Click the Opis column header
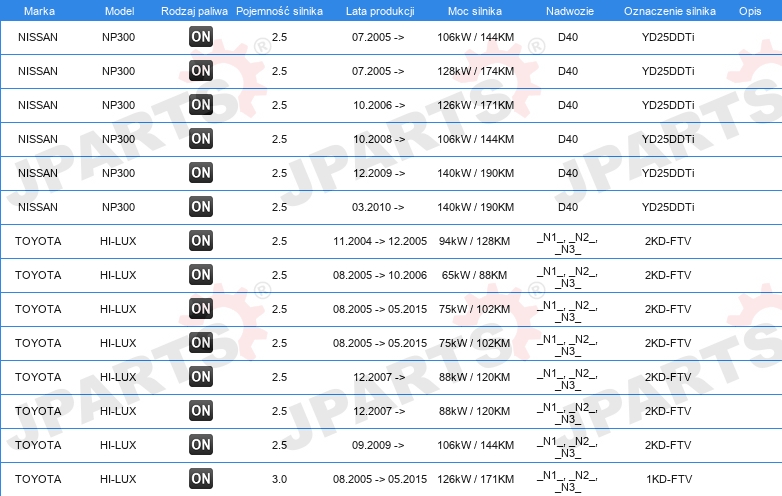This screenshot has width=782, height=496. coord(750,11)
